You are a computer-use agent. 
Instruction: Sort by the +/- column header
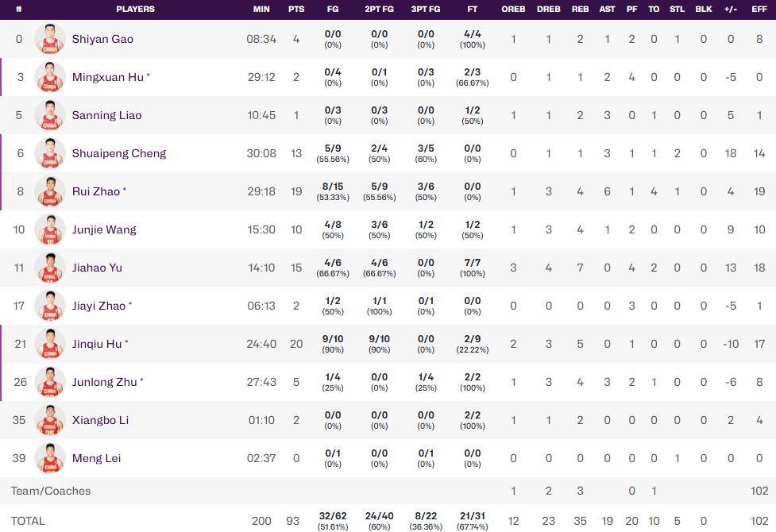(x=731, y=9)
